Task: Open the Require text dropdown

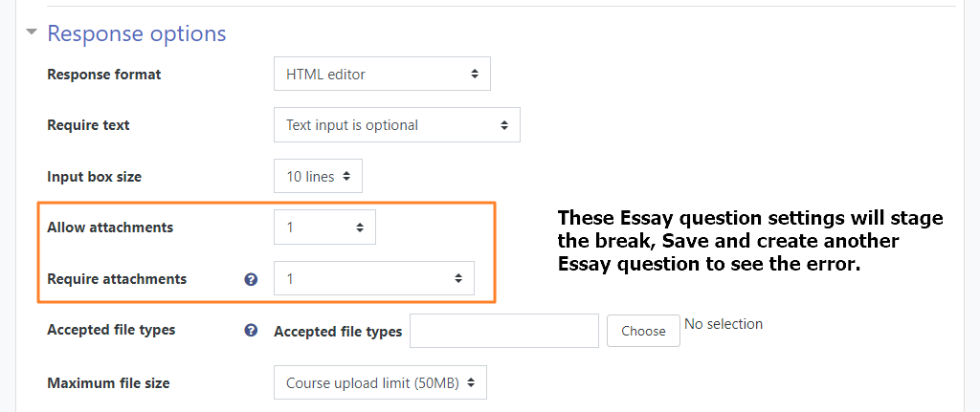Action: point(397,125)
